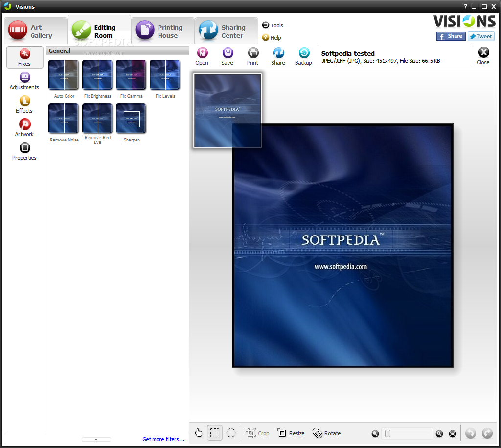Click the navigator preview thumbnail
The height and width of the screenshot is (448, 501).
pyautogui.click(x=228, y=111)
